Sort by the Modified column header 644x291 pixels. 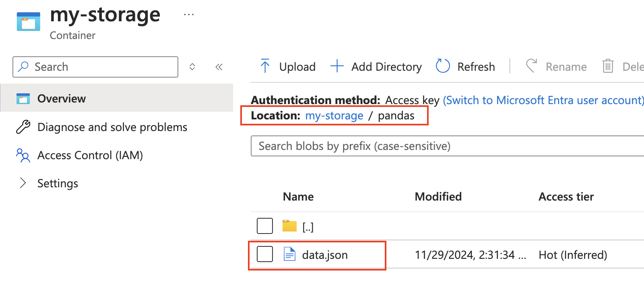coord(438,197)
